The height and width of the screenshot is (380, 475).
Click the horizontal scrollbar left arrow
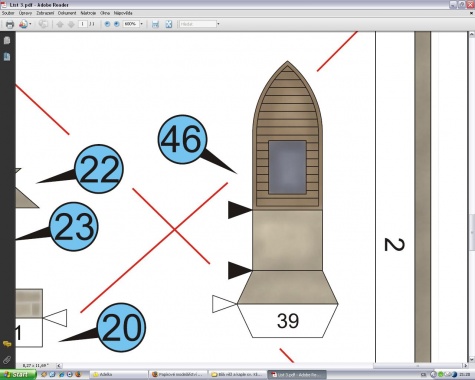[59, 366]
